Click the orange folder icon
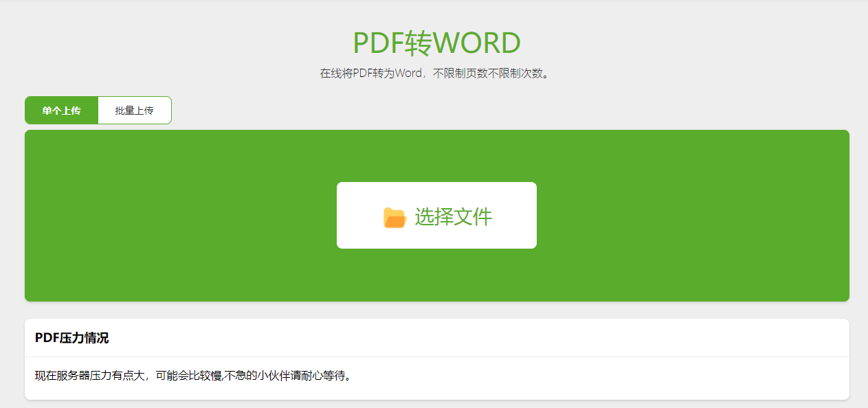The width and height of the screenshot is (868, 408). 394,218
